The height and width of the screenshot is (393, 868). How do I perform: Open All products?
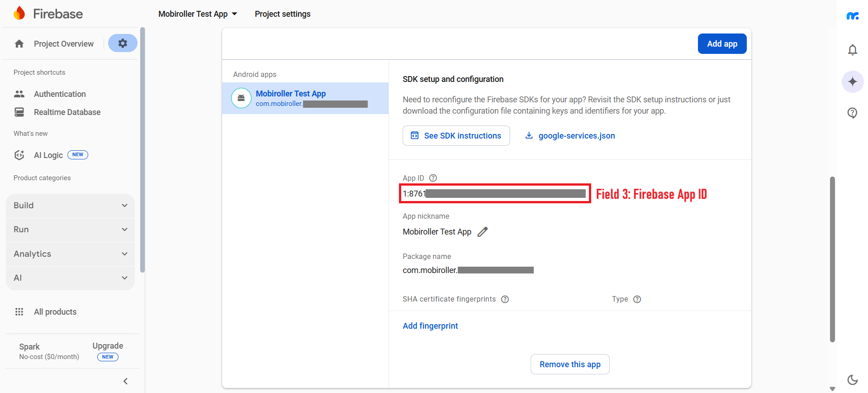coord(55,312)
